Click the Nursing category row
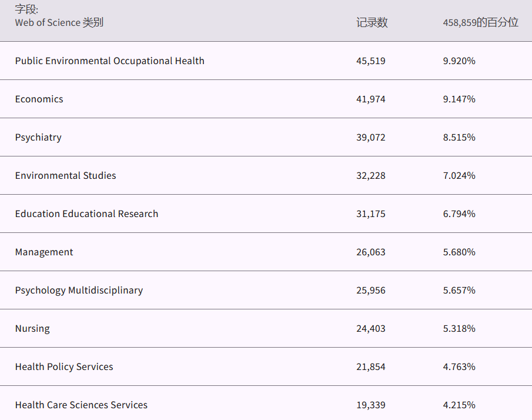The width and height of the screenshot is (532, 420). 32,328
